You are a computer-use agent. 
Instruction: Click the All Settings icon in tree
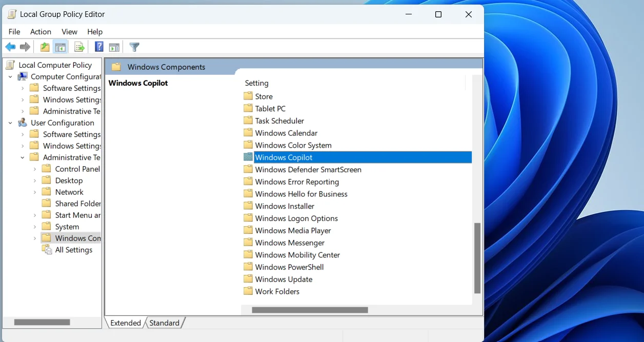tap(47, 250)
